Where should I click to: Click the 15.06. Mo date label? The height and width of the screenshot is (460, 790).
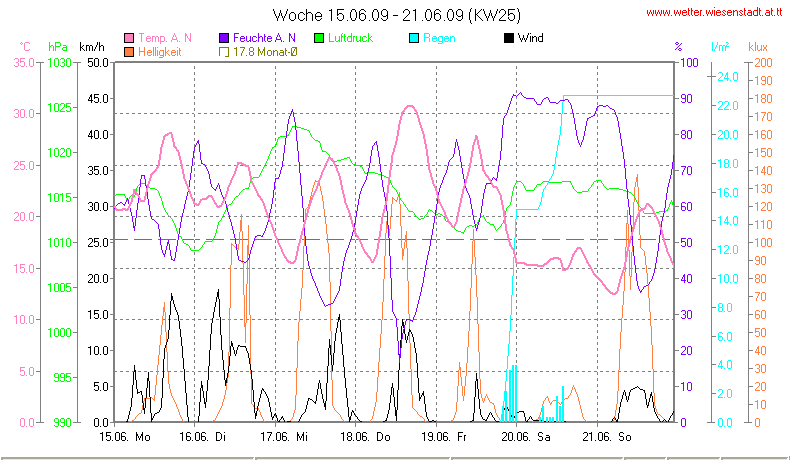(125, 437)
